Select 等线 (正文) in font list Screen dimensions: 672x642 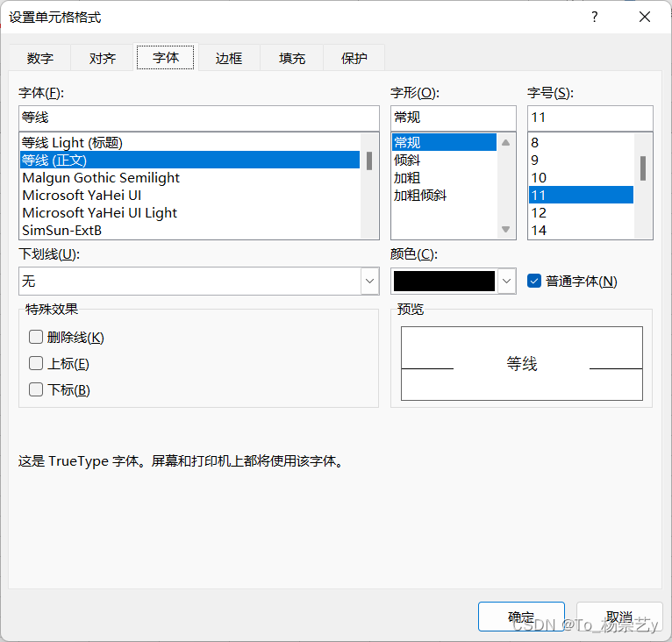pyautogui.click(x=189, y=160)
